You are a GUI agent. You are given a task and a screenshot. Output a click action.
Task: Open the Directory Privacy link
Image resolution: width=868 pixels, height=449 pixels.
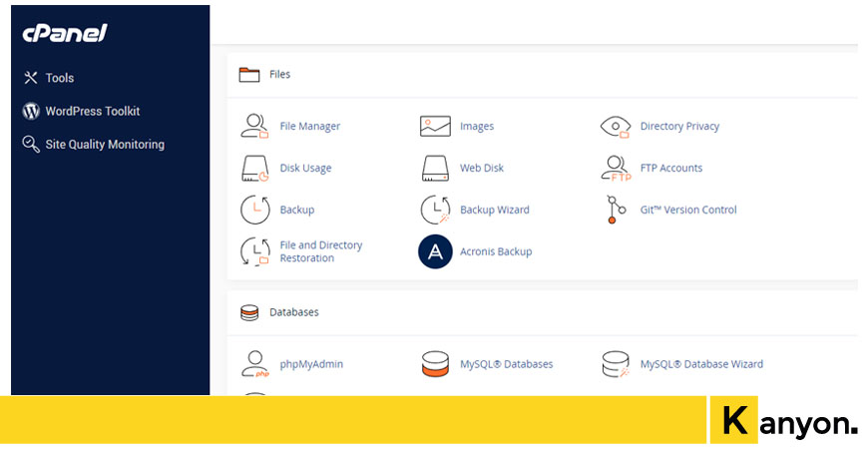(679, 127)
